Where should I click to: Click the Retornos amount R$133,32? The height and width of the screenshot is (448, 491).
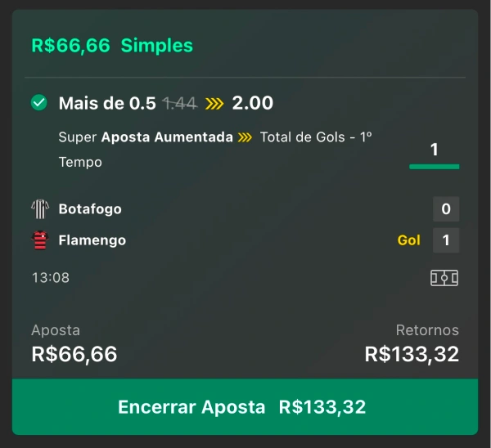pos(412,354)
